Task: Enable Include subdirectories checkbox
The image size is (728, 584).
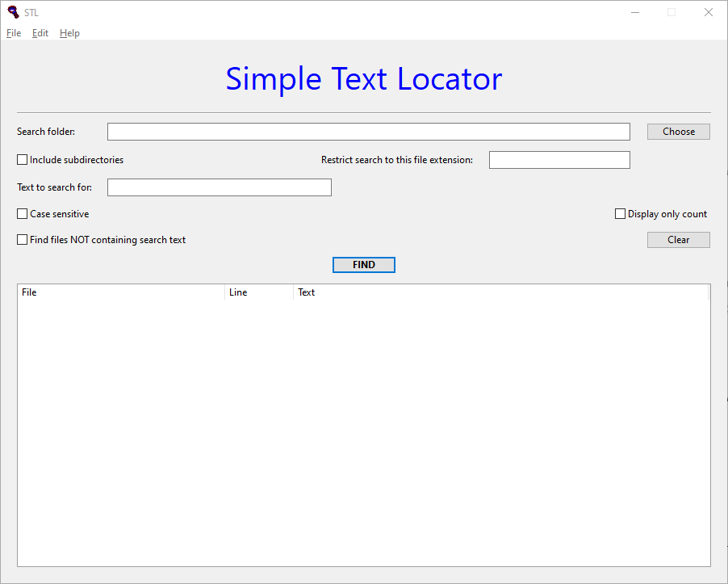Action: coord(23,160)
